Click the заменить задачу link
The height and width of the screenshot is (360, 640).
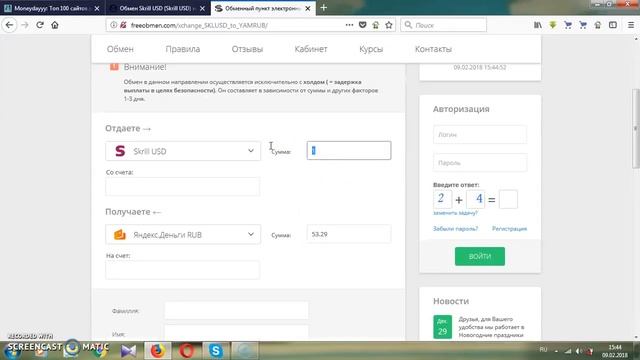point(455,213)
